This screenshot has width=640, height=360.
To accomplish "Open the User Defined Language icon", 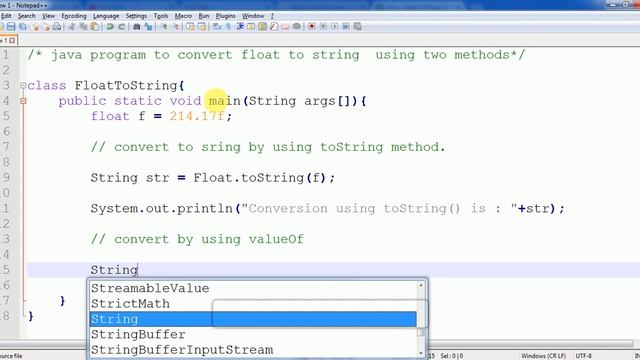I will click(251, 27).
